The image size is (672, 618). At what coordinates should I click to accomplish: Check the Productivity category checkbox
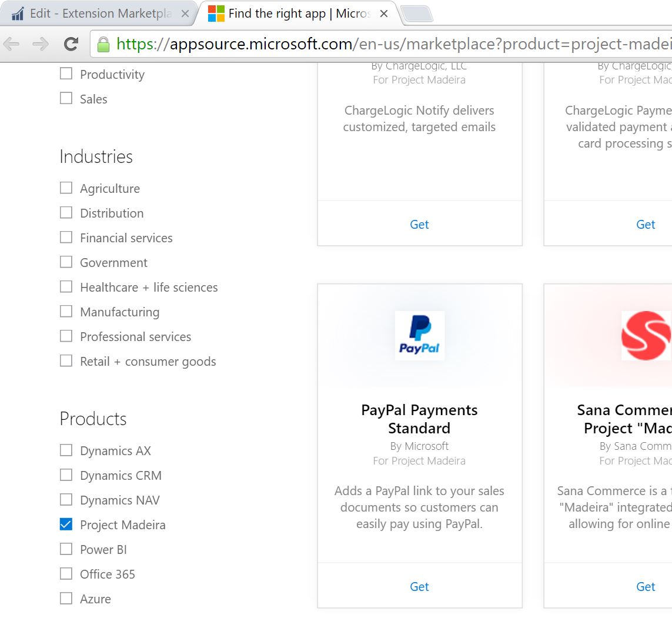[x=66, y=74]
